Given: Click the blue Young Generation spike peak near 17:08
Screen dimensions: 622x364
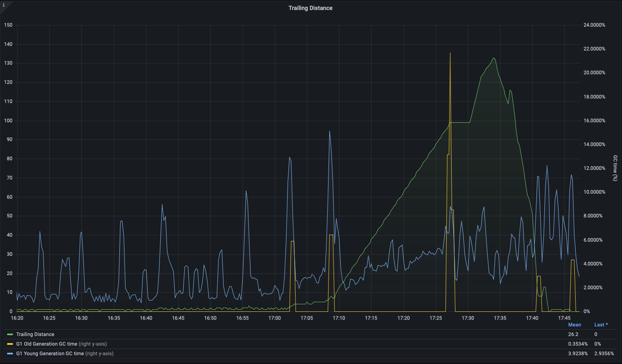Looking at the screenshot, I should click(x=329, y=131).
